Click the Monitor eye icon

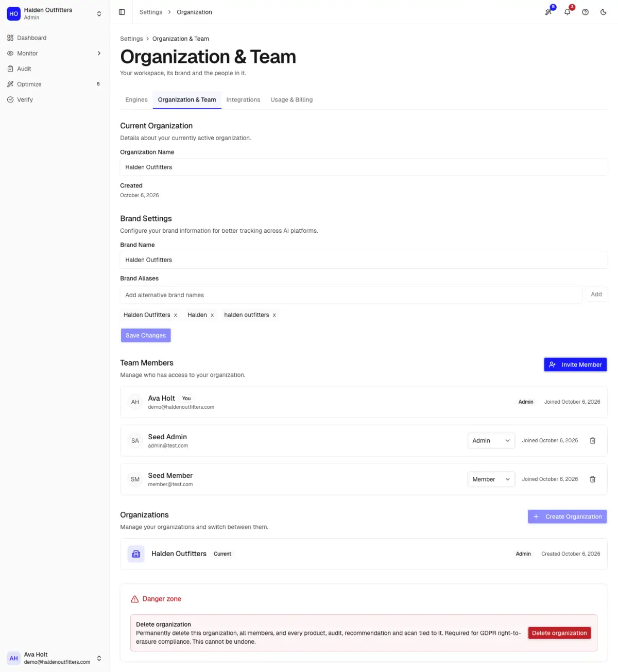coord(10,53)
